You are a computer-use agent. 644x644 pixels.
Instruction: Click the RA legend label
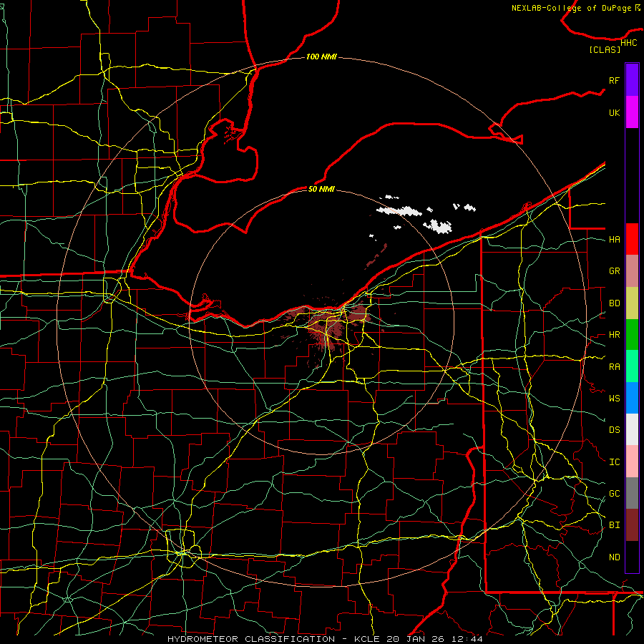pyautogui.click(x=615, y=366)
